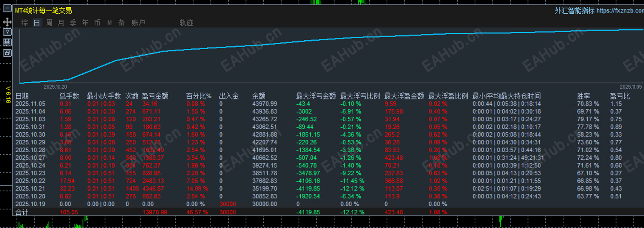This screenshot has width=644, height=228.
Task: Click total percentage 46.57 %
Action: [197, 212]
